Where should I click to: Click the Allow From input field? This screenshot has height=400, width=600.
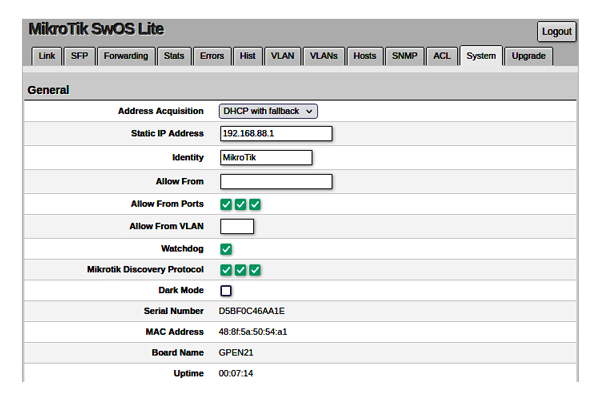276,181
